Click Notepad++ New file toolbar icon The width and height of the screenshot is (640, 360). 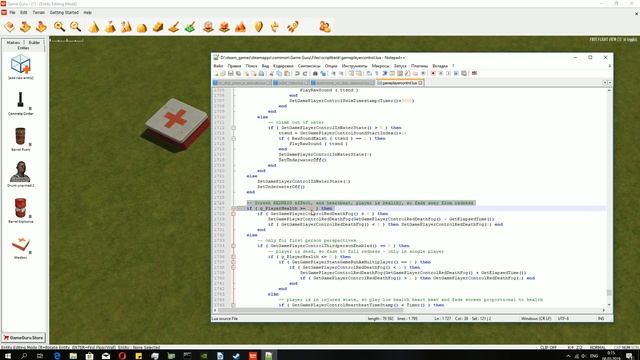(x=216, y=73)
